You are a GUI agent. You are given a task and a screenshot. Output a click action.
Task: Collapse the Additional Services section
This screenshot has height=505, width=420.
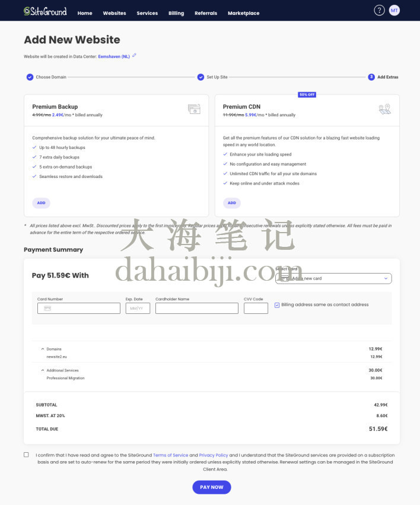coord(43,370)
